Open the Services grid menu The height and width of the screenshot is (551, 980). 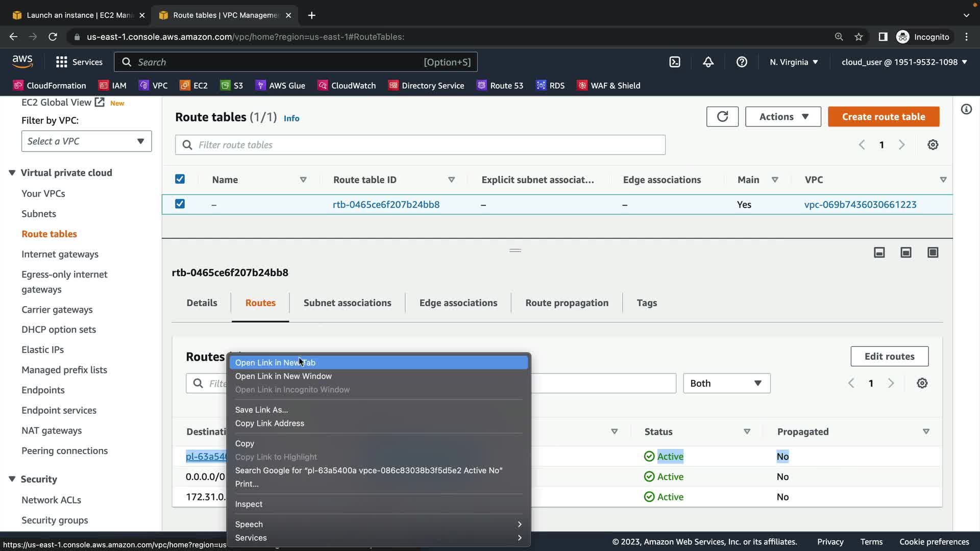(x=62, y=62)
